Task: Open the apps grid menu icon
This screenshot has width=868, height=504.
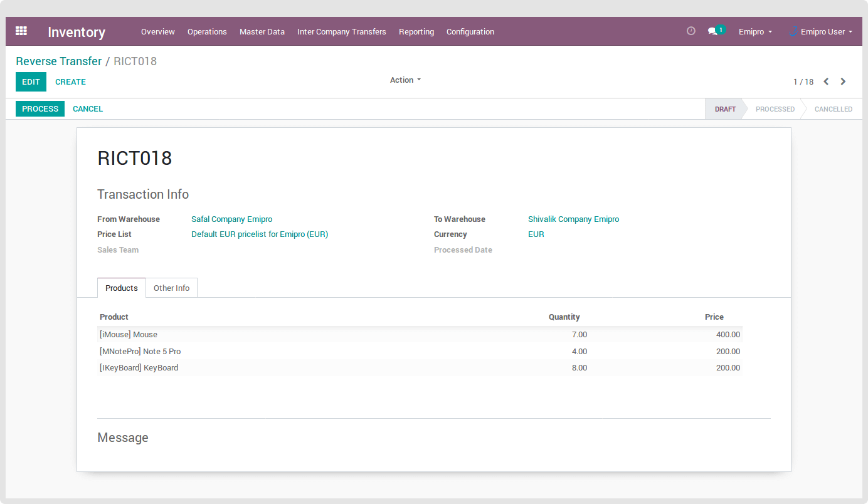Action: coord(21,31)
